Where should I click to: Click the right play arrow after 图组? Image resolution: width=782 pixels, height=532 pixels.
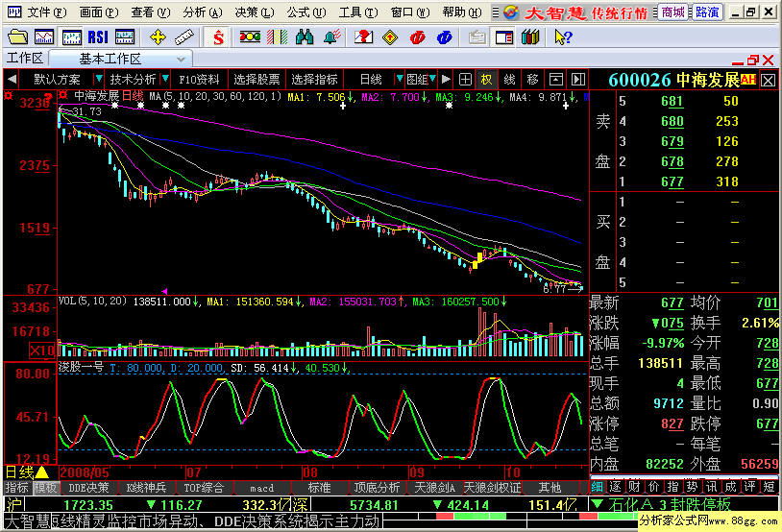coord(446,80)
